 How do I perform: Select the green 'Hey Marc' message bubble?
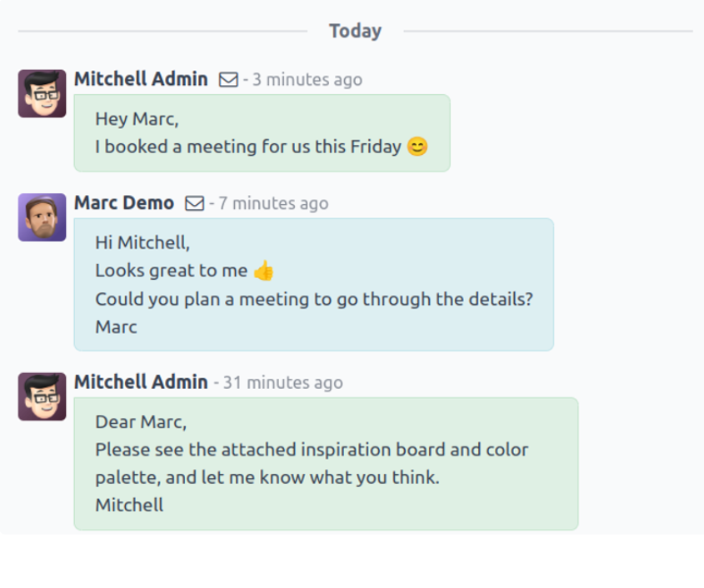(262, 133)
